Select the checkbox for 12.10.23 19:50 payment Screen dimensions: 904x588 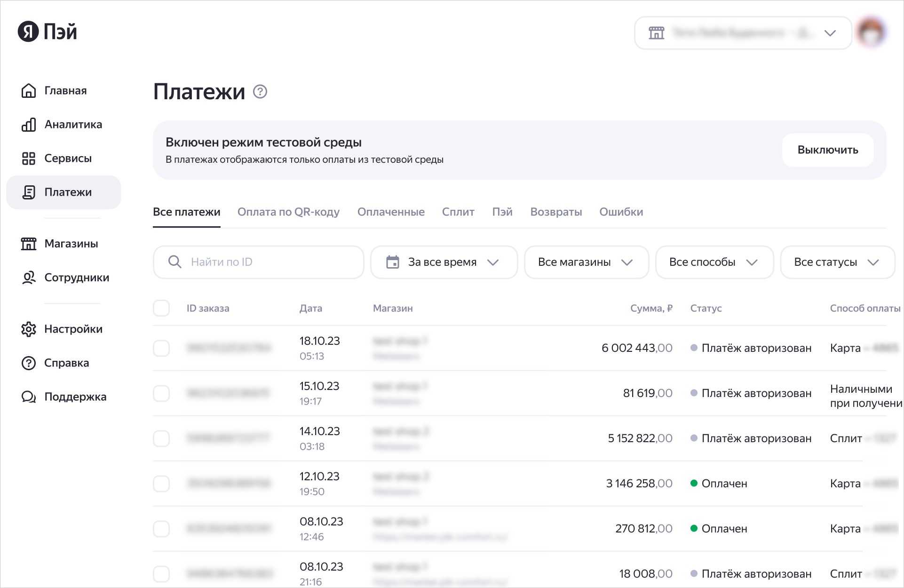(161, 484)
